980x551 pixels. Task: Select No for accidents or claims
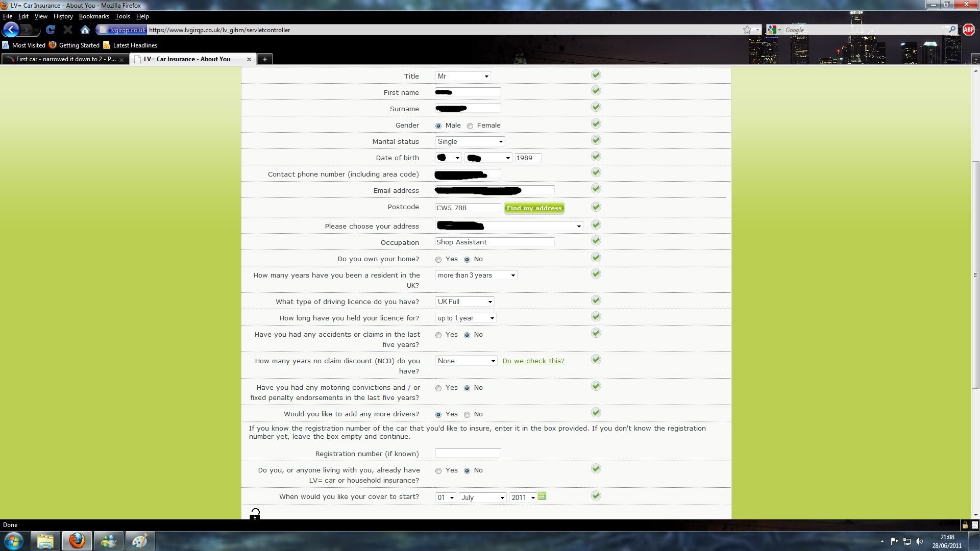(x=467, y=335)
